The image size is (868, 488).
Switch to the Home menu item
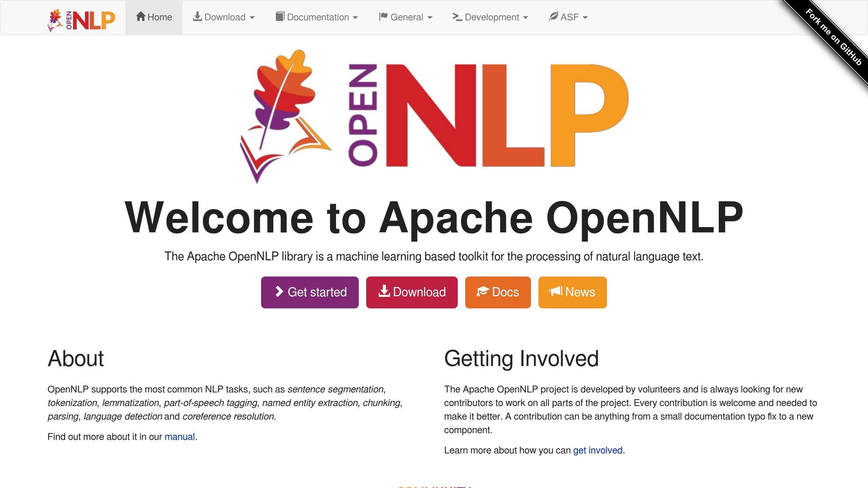point(153,17)
